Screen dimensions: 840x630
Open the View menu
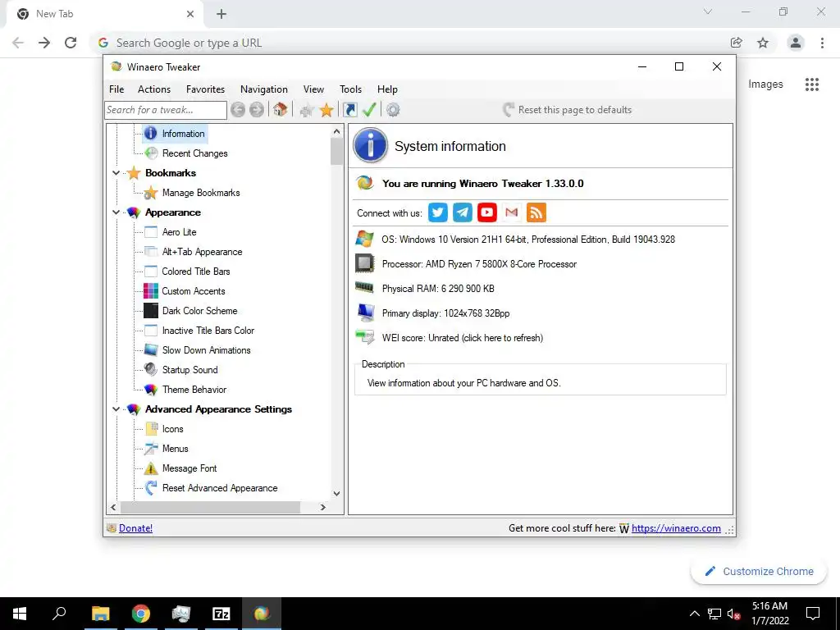313,89
